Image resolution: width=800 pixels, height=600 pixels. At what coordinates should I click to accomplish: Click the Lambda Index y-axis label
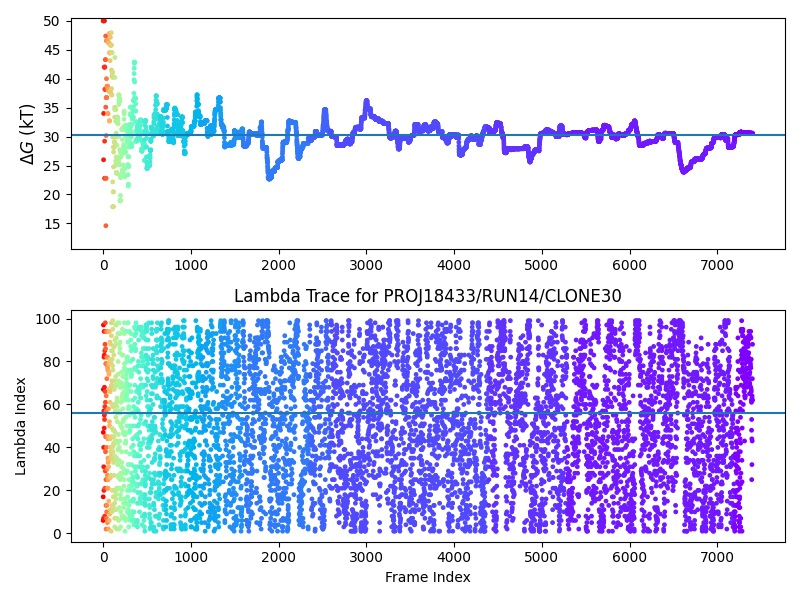pos(20,426)
